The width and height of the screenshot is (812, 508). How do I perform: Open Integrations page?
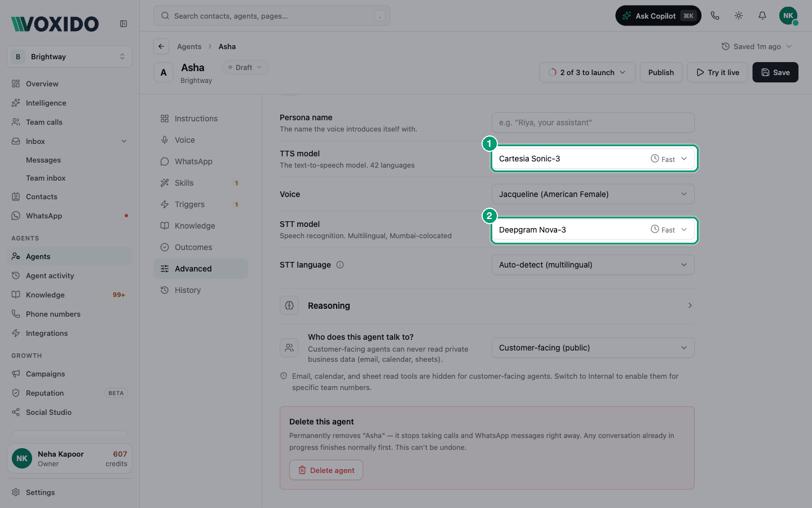point(70,333)
